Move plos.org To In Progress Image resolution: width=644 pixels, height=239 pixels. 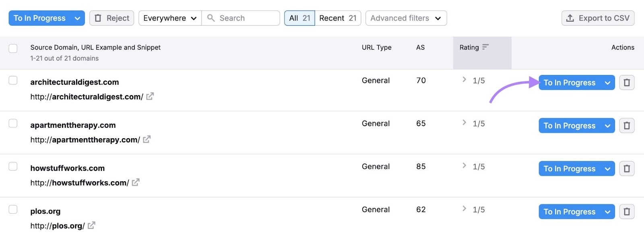tap(569, 212)
